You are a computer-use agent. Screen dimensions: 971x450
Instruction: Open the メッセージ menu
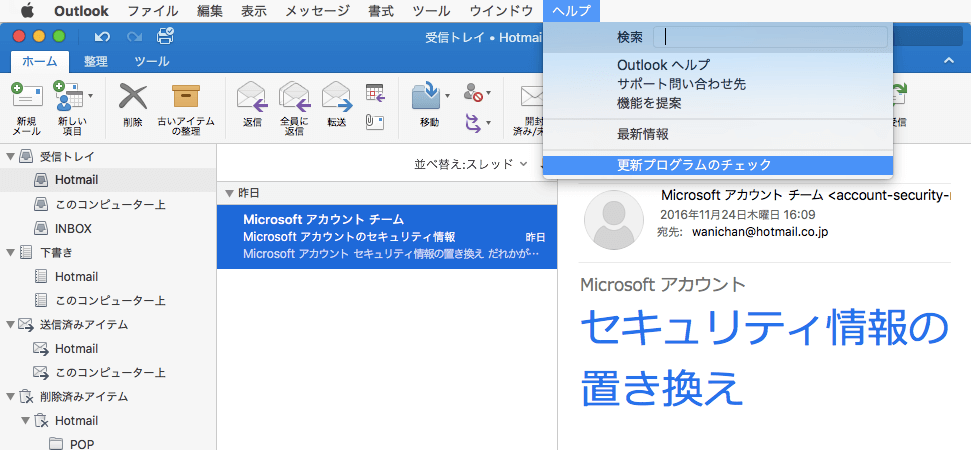point(318,11)
